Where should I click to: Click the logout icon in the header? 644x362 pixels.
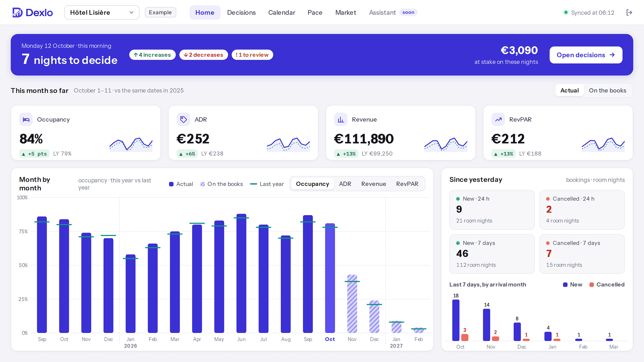629,13
